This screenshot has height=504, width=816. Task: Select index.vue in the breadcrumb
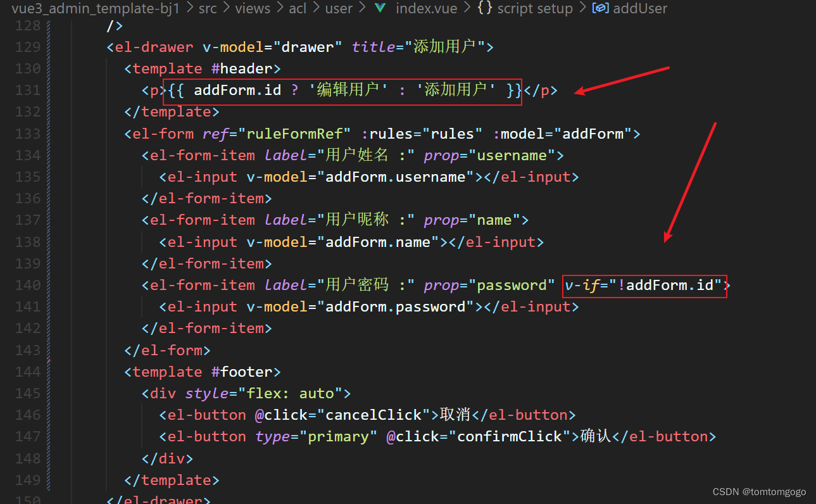427,8
